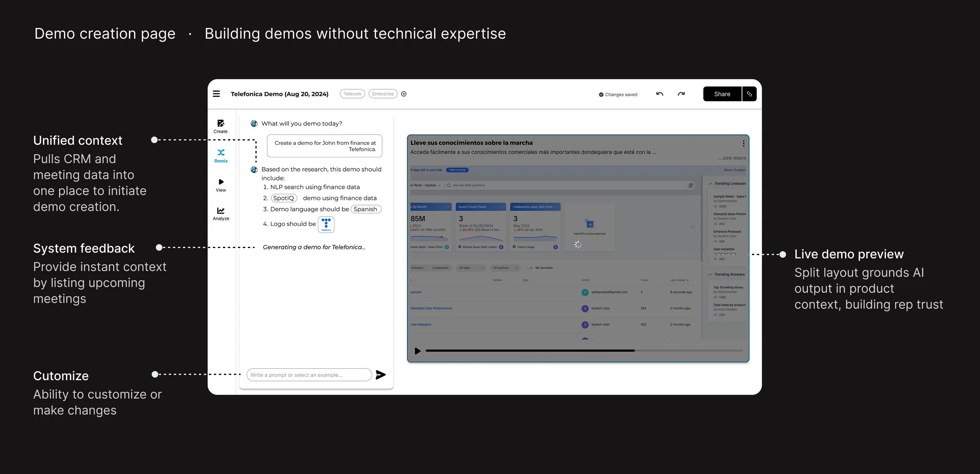Click 'Top 10 selling stores' trending answer
Screen dimensions: 980x474
(x=728, y=288)
